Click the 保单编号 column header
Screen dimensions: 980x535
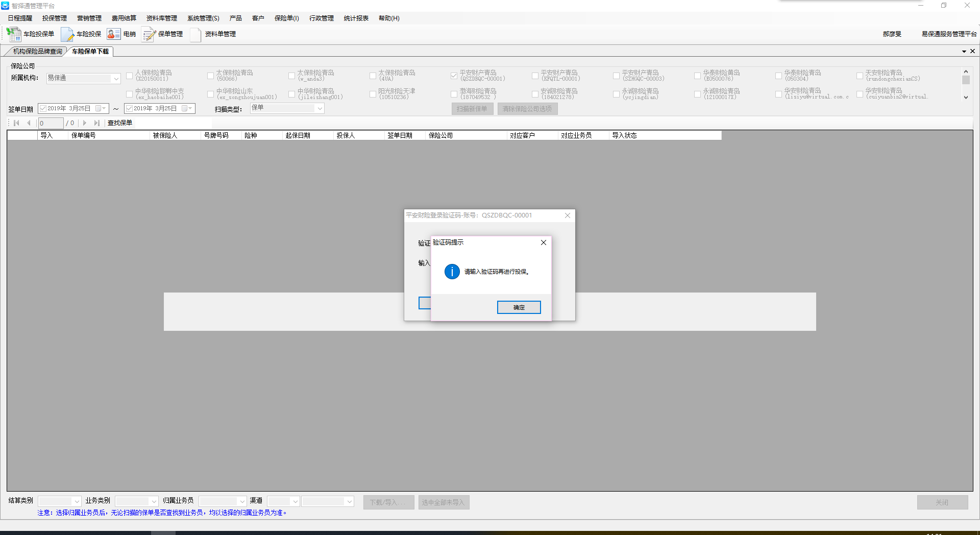[x=109, y=135]
